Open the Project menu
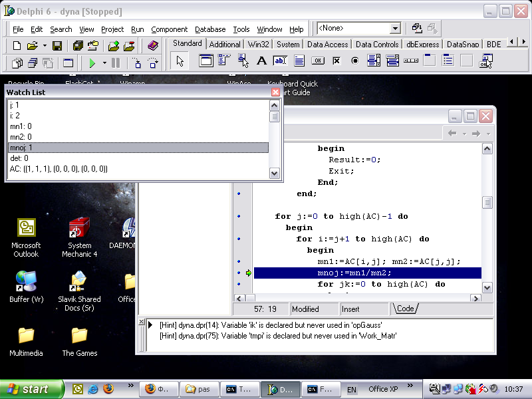The height and width of the screenshot is (399, 532). (112, 29)
